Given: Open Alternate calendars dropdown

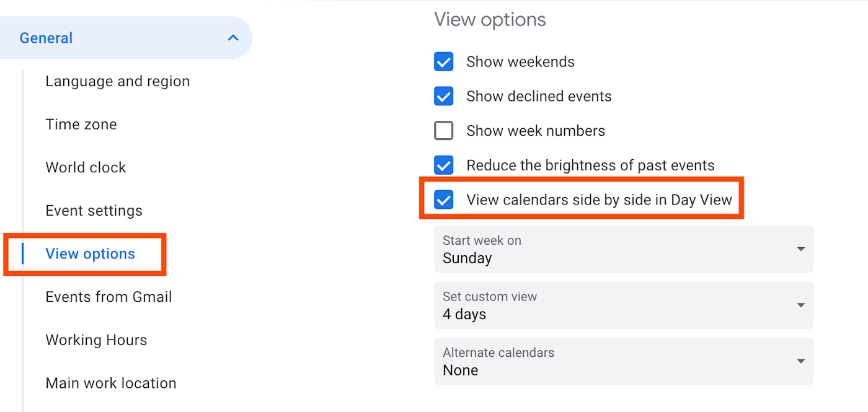Looking at the screenshot, I should pos(623,362).
